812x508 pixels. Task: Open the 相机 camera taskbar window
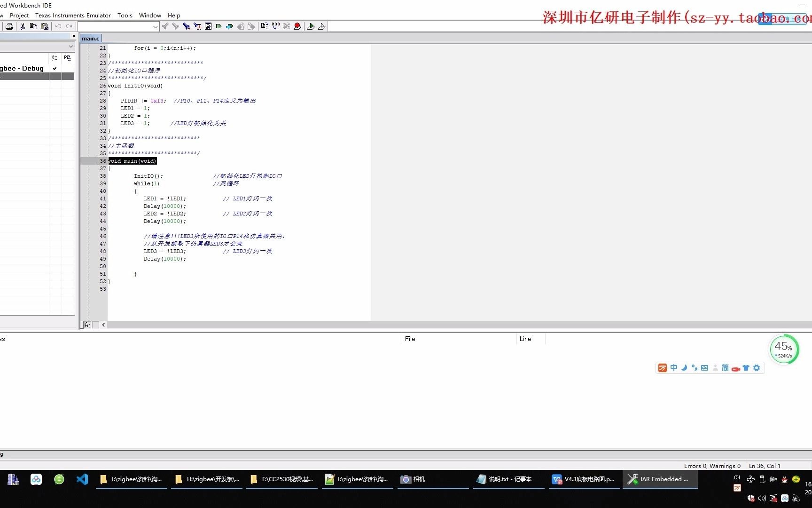433,479
